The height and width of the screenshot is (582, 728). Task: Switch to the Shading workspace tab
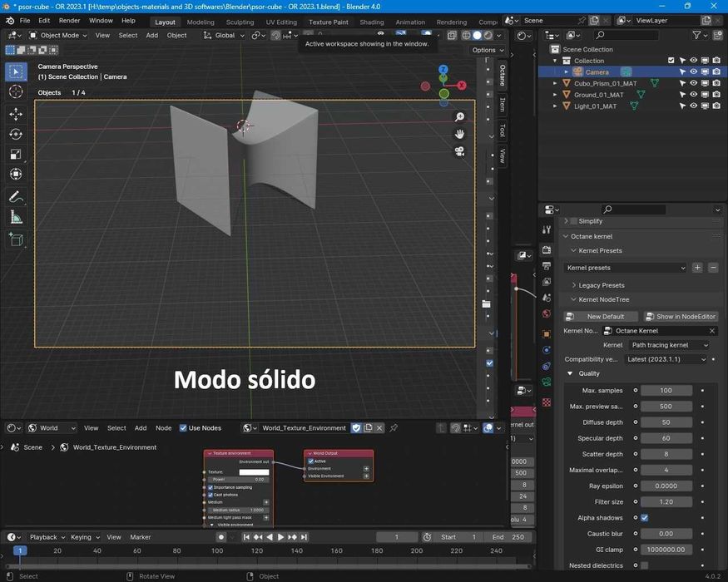(x=371, y=22)
